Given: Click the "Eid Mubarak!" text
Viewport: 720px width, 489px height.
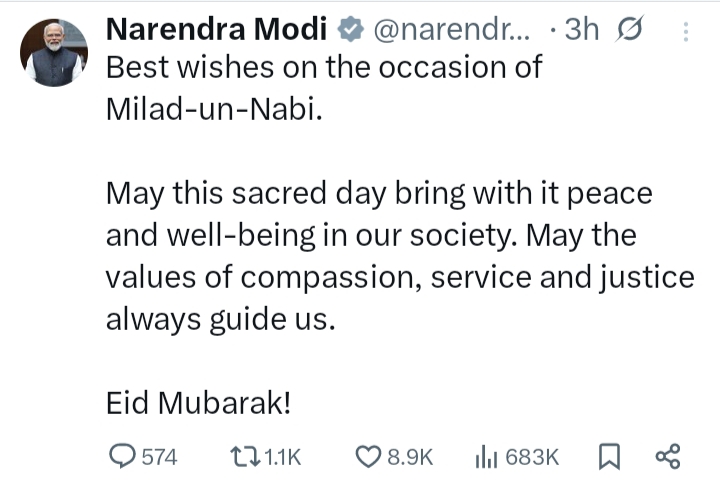Looking at the screenshot, I should point(199,403).
